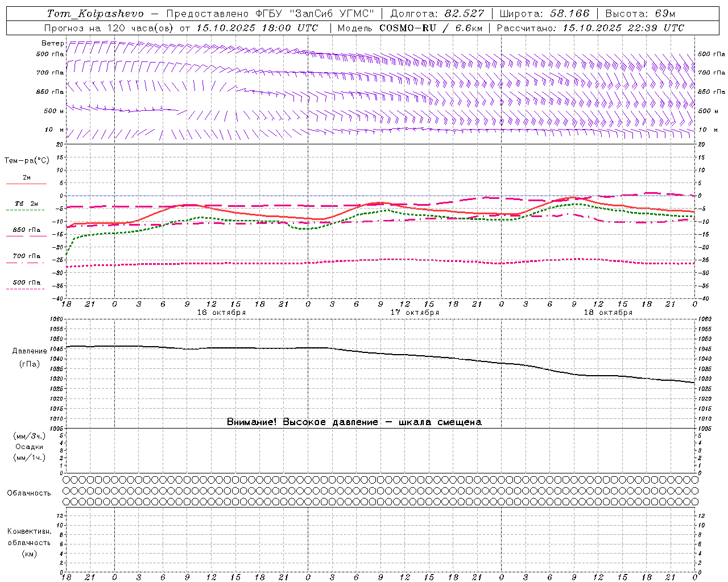Select the computed time 15.10.2025 22:39 UTC
Screen dimensions: 728x582
coord(624,28)
